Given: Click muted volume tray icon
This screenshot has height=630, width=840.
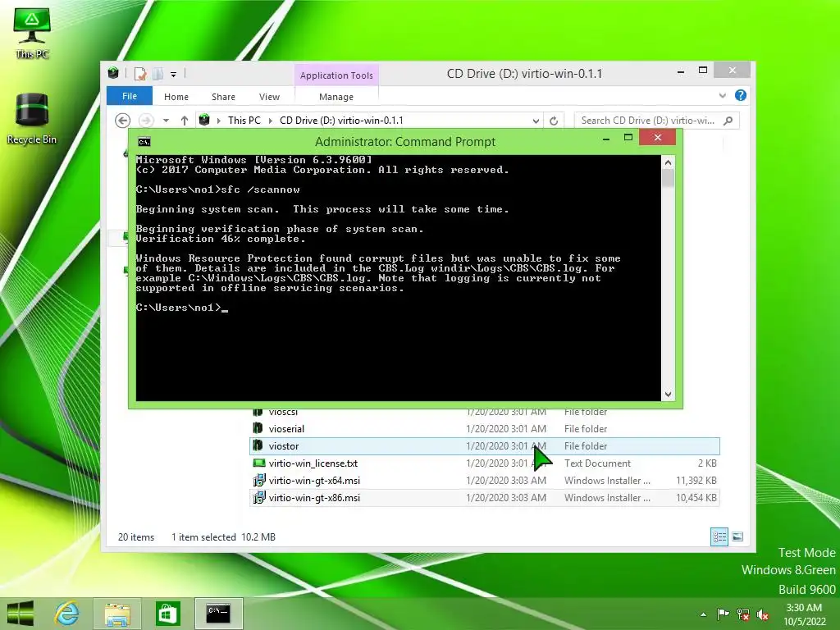Looking at the screenshot, I should [762, 614].
